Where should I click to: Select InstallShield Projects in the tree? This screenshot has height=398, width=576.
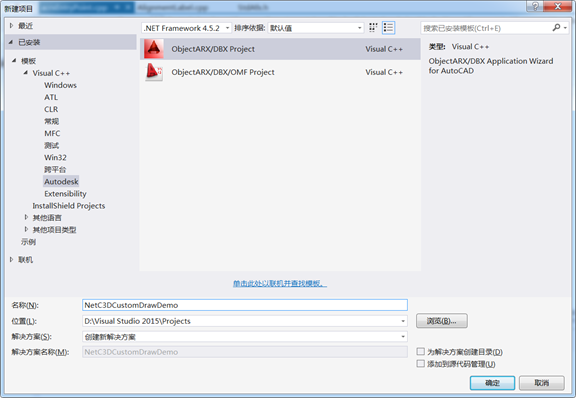[x=69, y=206]
